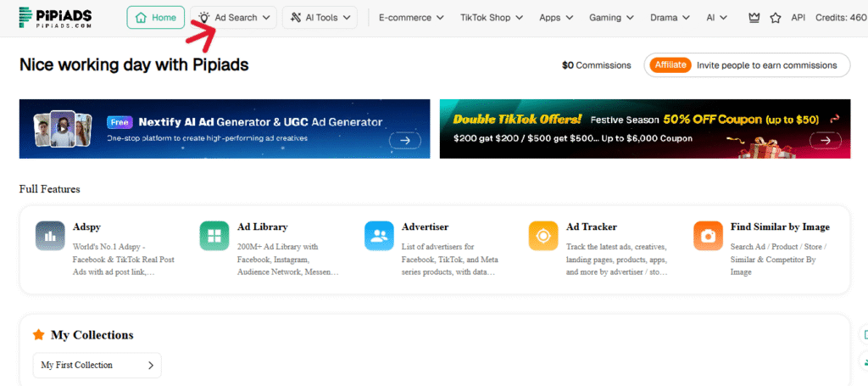Viewport: 868px width, 386px height.
Task: Open the Ad Tracker feature title
Action: (x=591, y=227)
